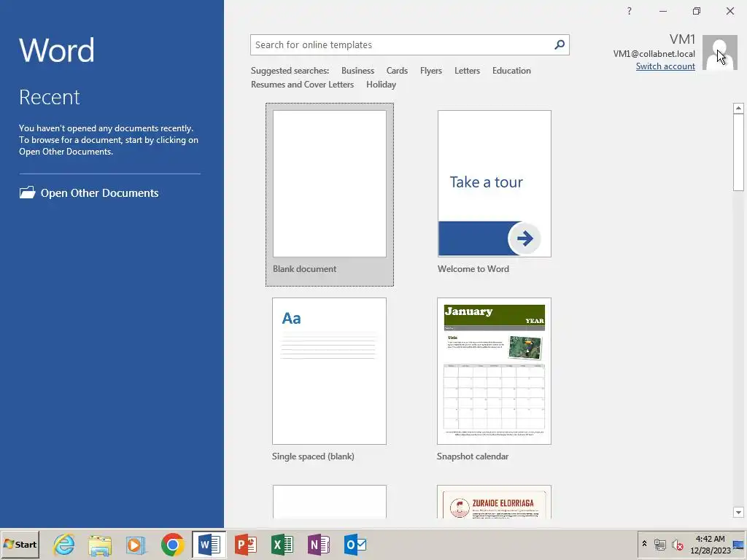This screenshot has height=560, width=747.
Task: Minimize the Word window
Action: (x=662, y=11)
